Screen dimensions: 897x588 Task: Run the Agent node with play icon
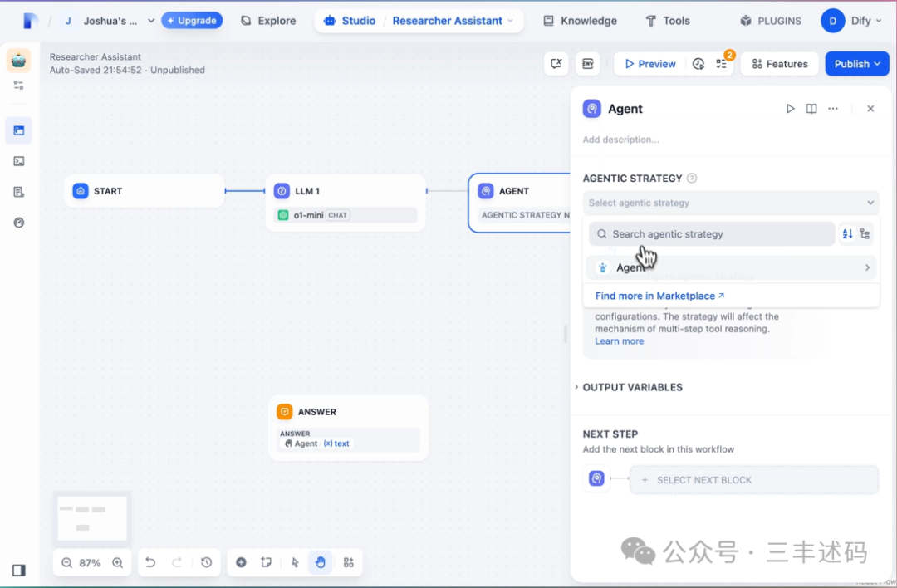(x=790, y=109)
